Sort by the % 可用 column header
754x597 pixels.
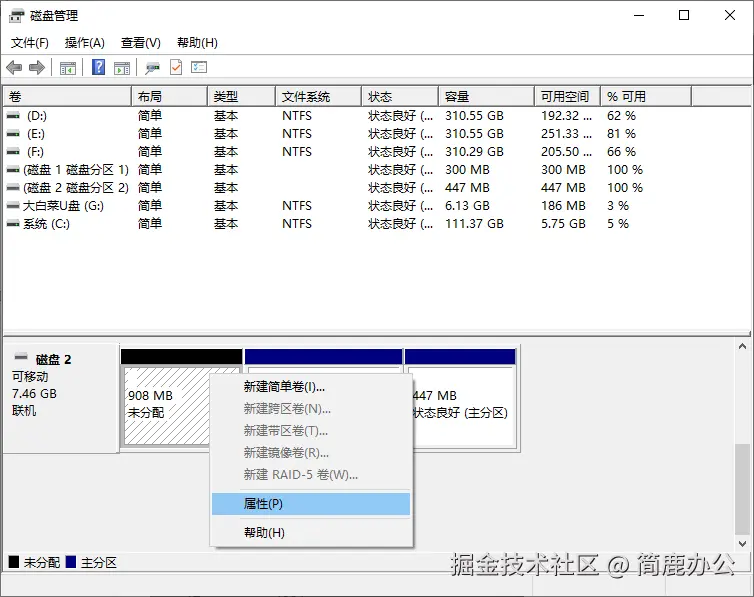pos(646,97)
